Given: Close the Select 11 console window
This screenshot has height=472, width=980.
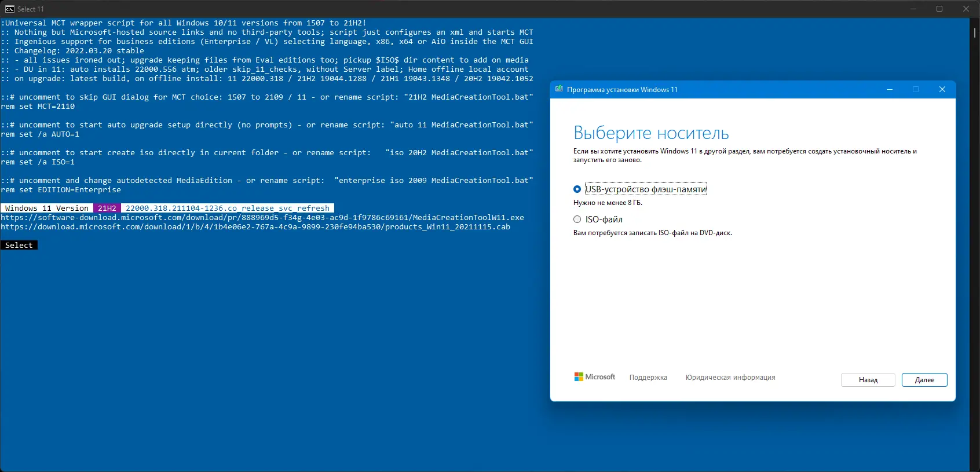Looking at the screenshot, I should (966, 9).
